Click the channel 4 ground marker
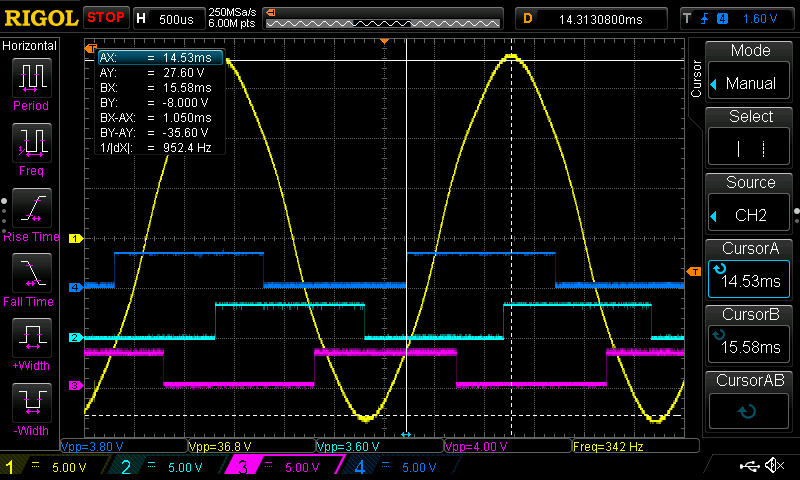Viewport: 800px width, 480px height. pyautogui.click(x=76, y=287)
